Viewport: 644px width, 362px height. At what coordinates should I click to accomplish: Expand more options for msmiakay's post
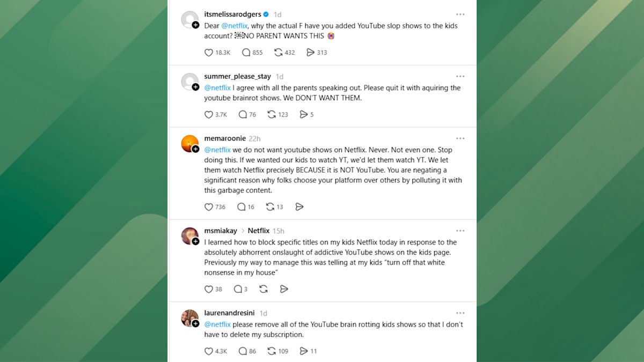460,231
